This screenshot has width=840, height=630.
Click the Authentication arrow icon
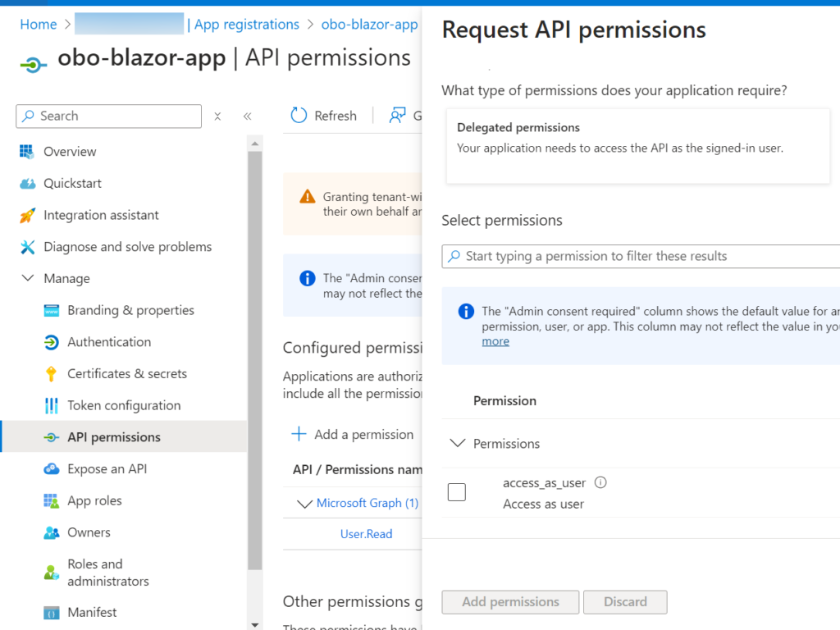point(52,342)
